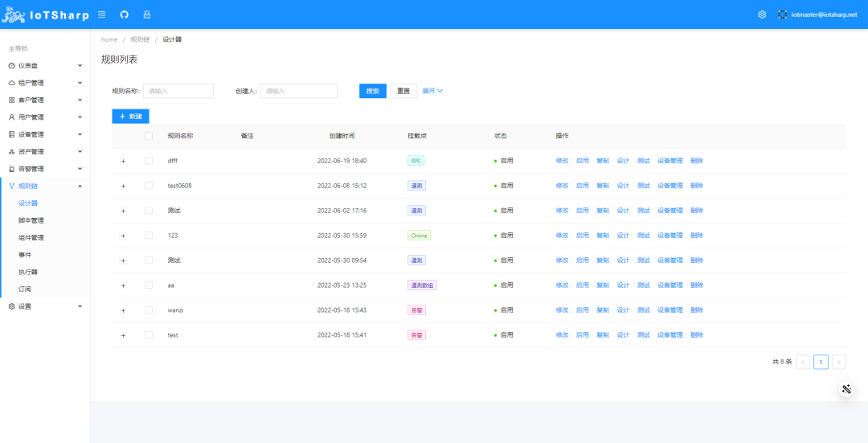Toggle sidebar collapse menu icon
Image resolution: width=868 pixels, height=443 pixels.
click(101, 14)
